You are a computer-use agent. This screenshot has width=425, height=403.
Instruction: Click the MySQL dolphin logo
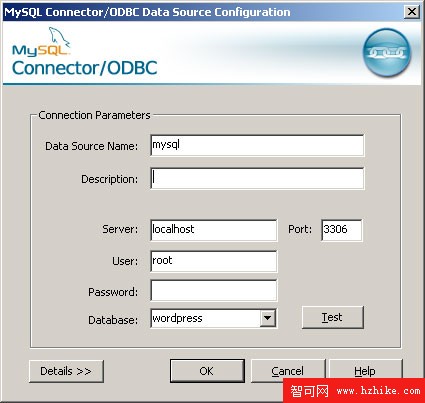(41, 42)
